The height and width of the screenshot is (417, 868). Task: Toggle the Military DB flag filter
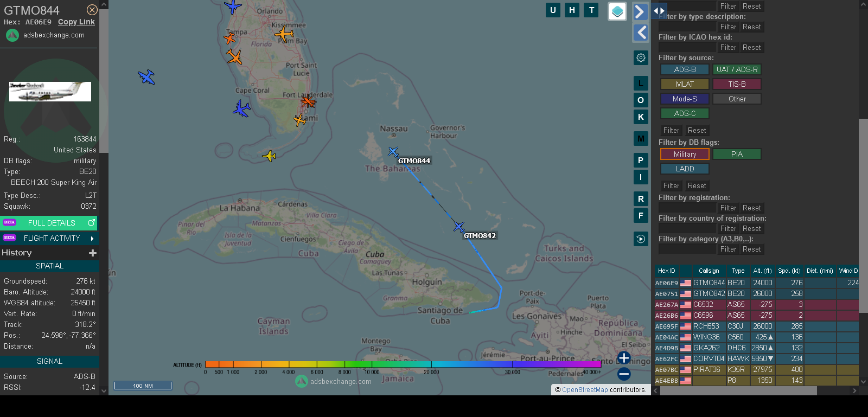point(685,154)
